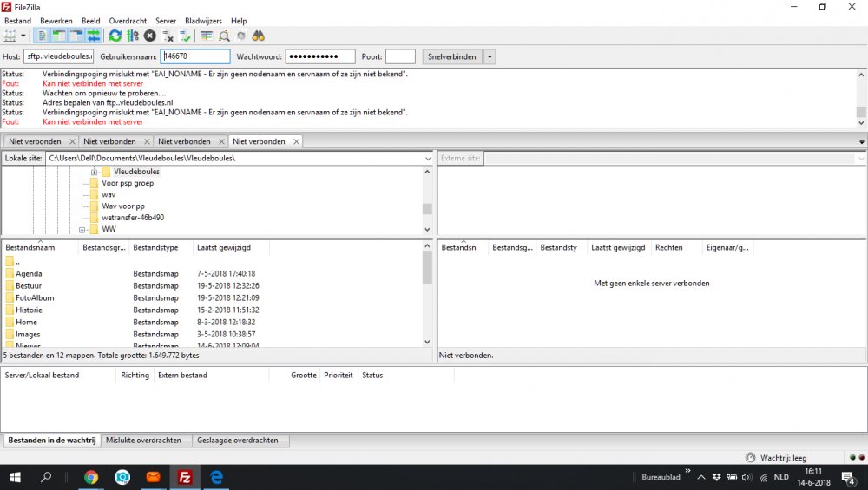Viewport: 868px width, 490px height.
Task: Click the cancel current operation icon
Action: pyautogui.click(x=149, y=36)
